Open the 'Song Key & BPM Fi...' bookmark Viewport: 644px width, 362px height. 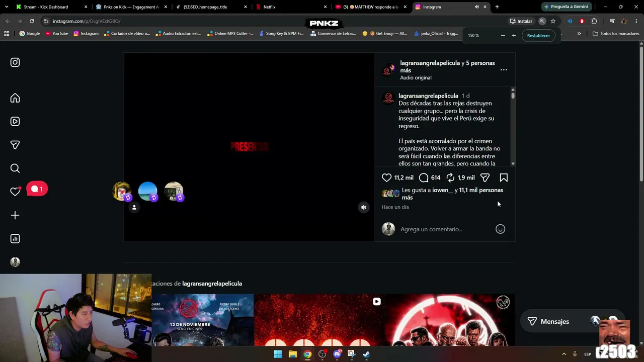point(281,34)
